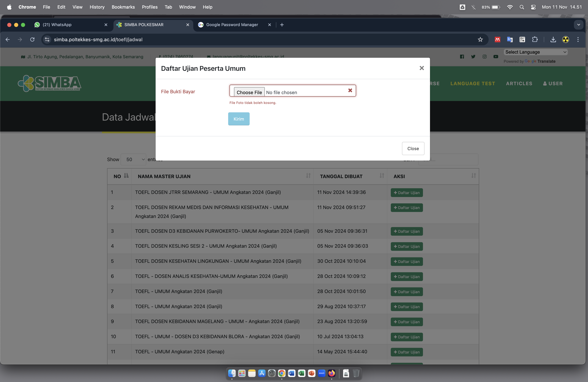Open the USER navigation menu
The height and width of the screenshot is (382, 588).
[x=553, y=83]
